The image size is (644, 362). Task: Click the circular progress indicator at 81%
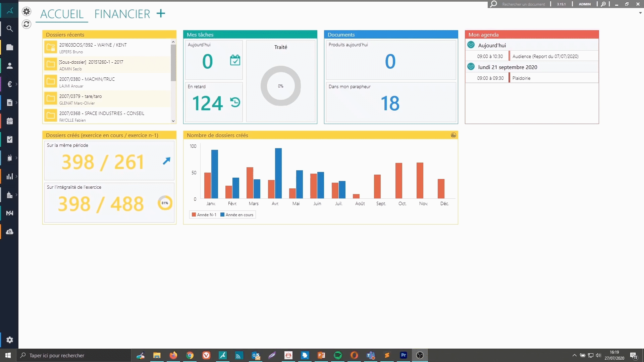click(x=164, y=203)
